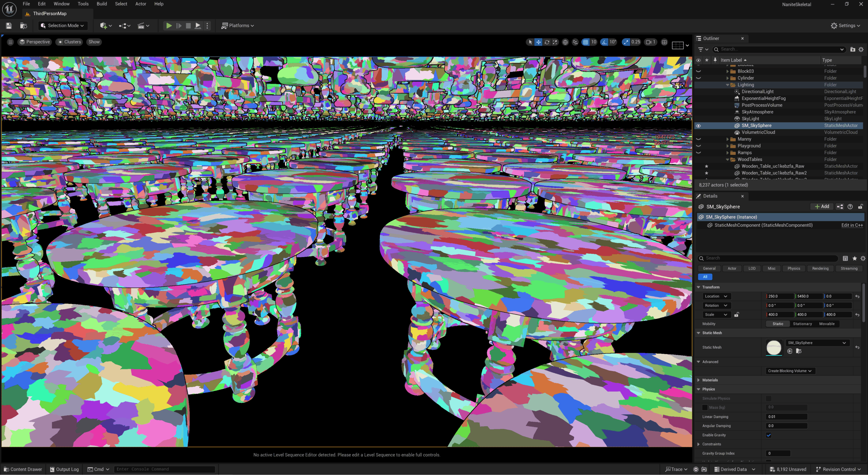
Task: Open the Build menu
Action: click(x=102, y=4)
